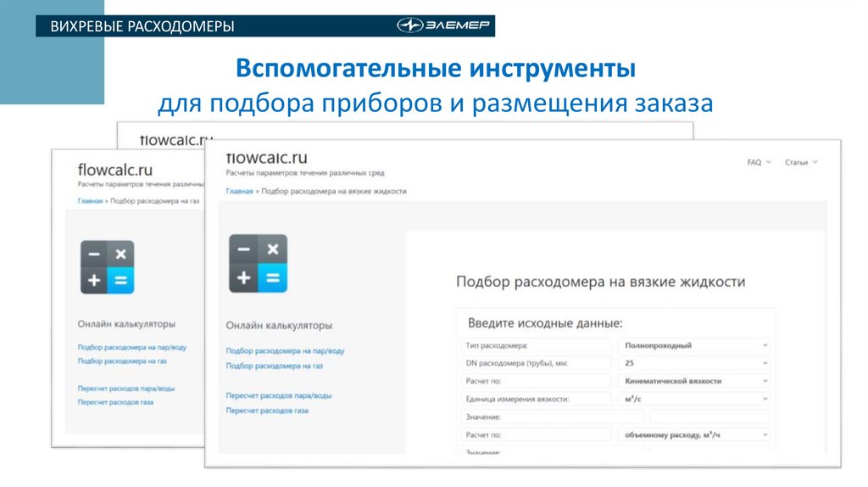Open Подбор расходомера на газ in back-left window
The height and width of the screenshot is (487, 868).
122,361
